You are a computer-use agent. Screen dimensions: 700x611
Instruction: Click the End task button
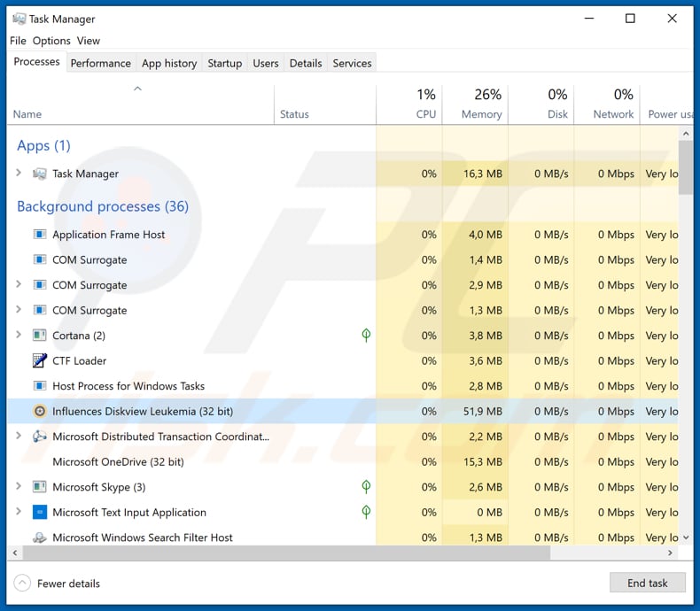648,583
